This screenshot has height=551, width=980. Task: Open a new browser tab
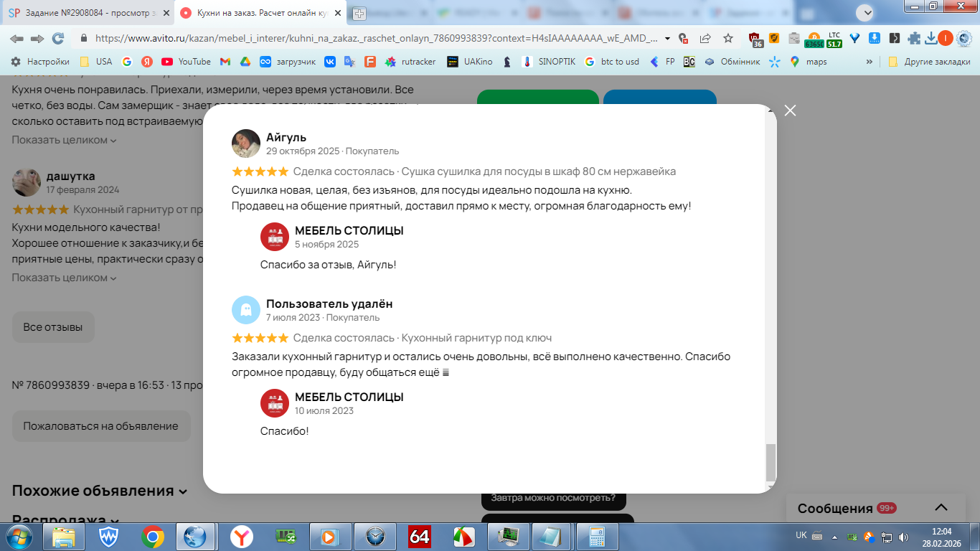359,13
